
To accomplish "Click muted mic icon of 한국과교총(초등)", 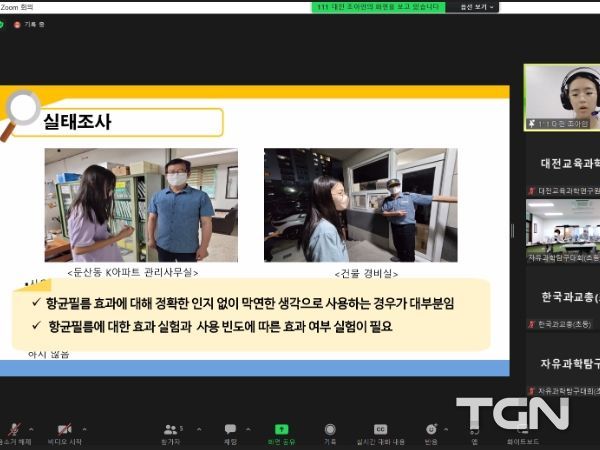I will tap(531, 324).
